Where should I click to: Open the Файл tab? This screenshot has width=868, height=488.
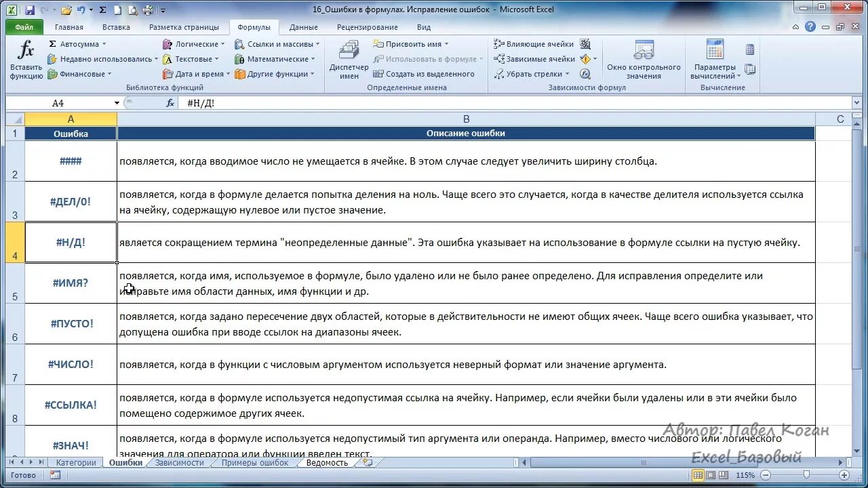point(24,27)
